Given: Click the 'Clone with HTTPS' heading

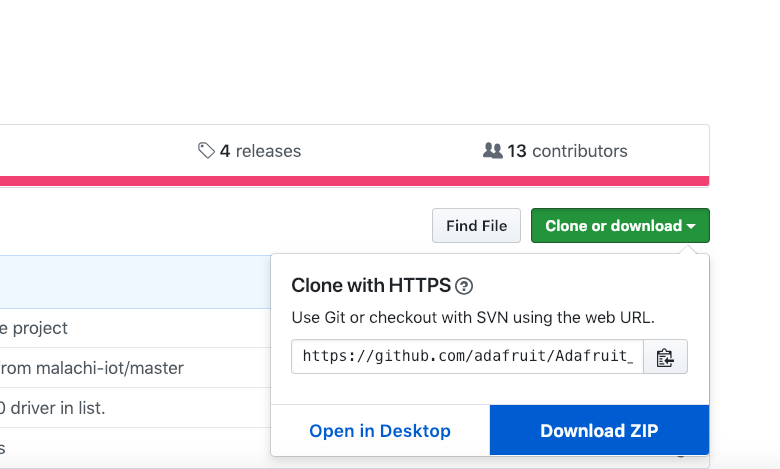Looking at the screenshot, I should (x=370, y=286).
